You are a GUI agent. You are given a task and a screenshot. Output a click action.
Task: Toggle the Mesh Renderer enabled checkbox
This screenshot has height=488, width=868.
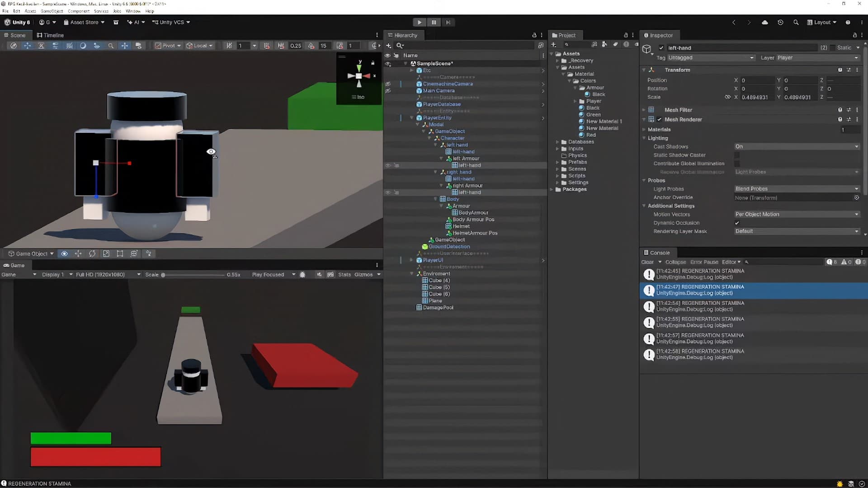(x=660, y=119)
